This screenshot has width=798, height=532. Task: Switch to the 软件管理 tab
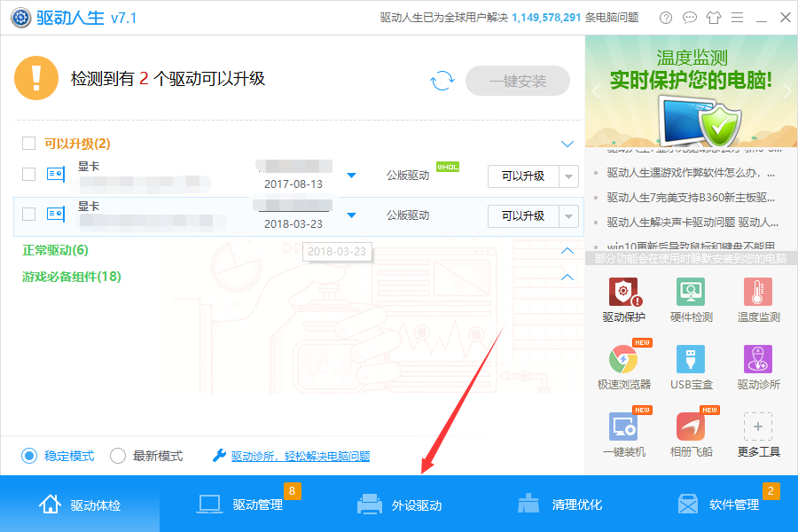tap(718, 505)
